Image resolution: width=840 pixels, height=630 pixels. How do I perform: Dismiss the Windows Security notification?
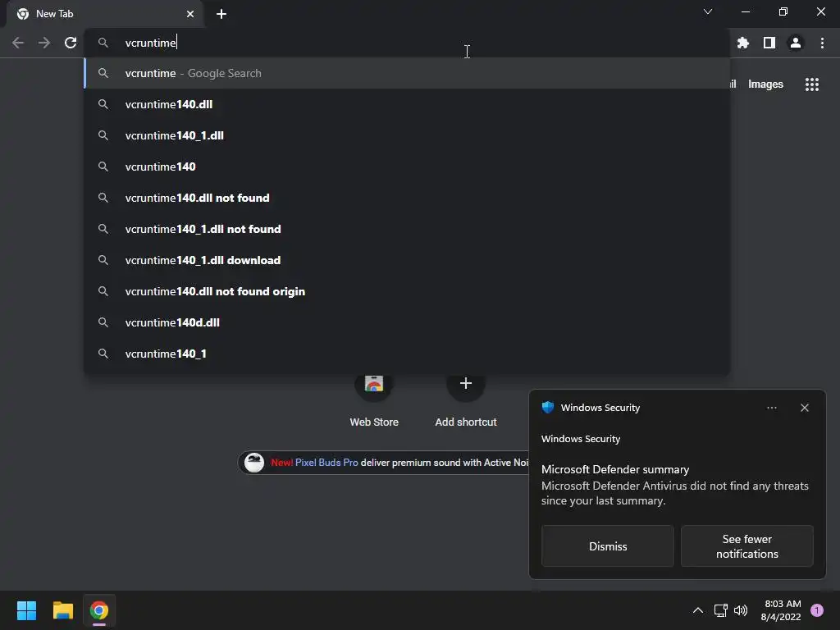point(608,546)
